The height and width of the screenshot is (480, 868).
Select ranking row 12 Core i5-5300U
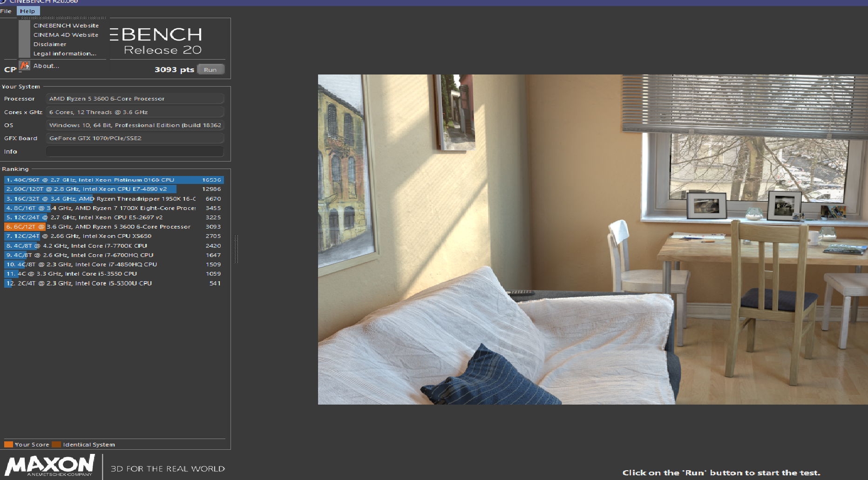(x=114, y=283)
